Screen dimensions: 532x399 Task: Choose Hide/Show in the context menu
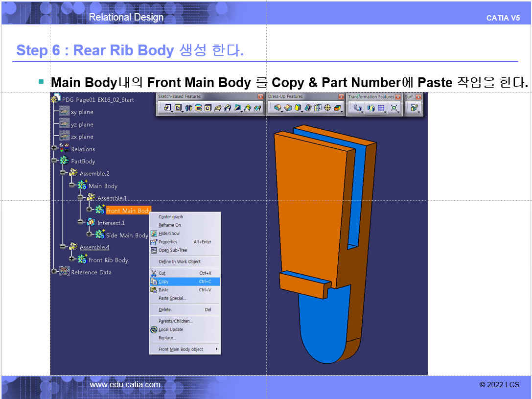coord(169,234)
